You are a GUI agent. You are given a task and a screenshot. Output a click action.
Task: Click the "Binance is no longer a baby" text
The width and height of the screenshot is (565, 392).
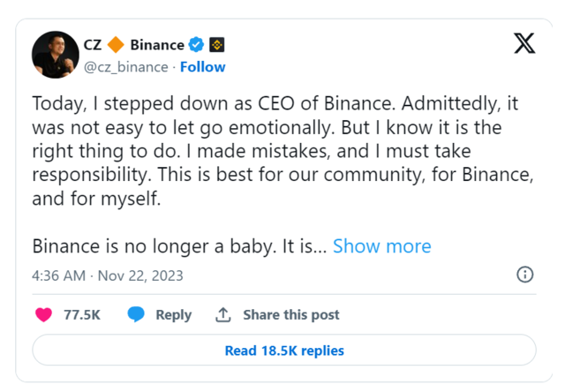tap(178, 246)
